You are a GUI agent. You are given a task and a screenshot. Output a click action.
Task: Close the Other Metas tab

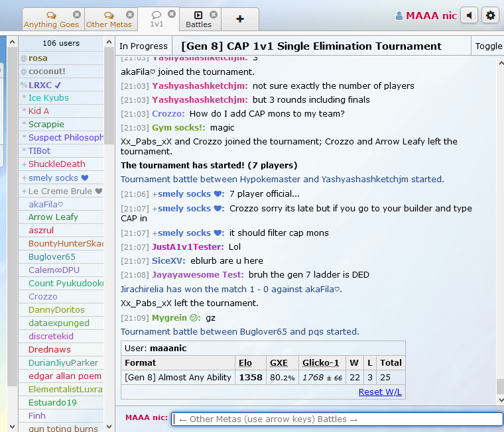(x=130, y=15)
